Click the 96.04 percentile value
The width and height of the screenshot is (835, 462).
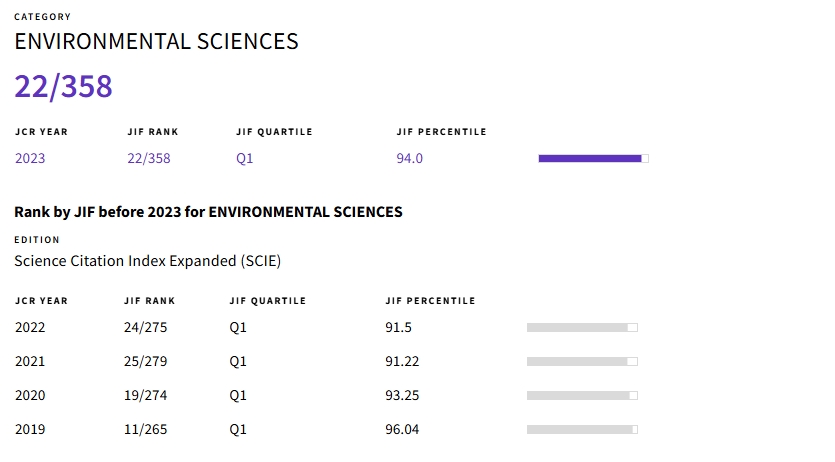[x=402, y=430]
